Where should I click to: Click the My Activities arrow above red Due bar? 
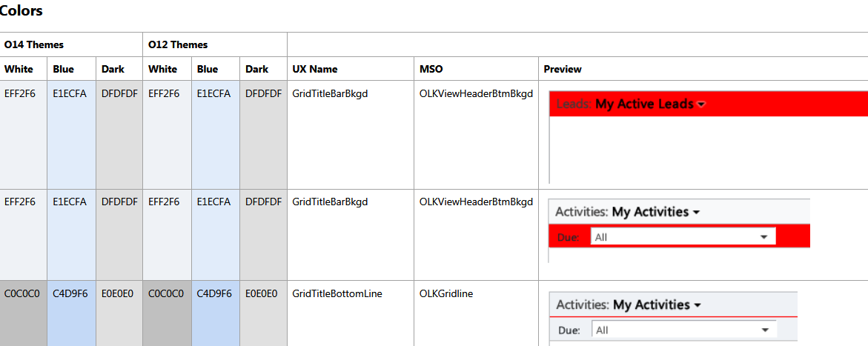pyautogui.click(x=696, y=213)
